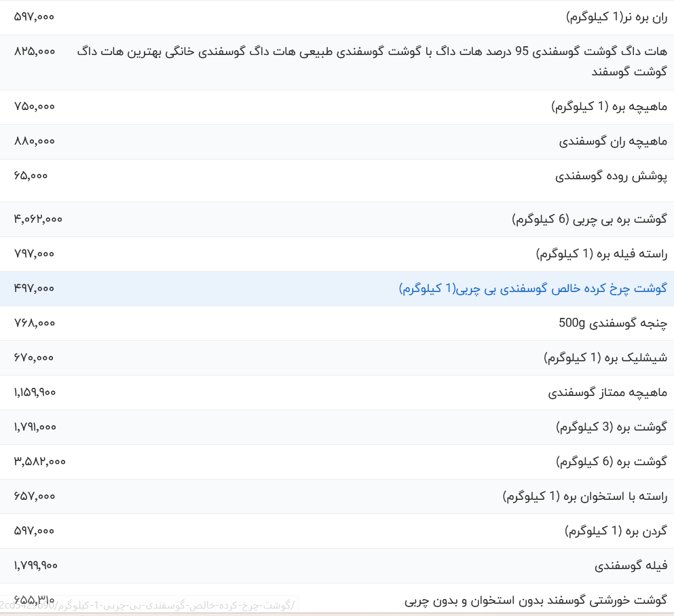Click the ماهیچه بره (1 کیلوگرم) link
The height and width of the screenshot is (616, 674).
click(609, 107)
